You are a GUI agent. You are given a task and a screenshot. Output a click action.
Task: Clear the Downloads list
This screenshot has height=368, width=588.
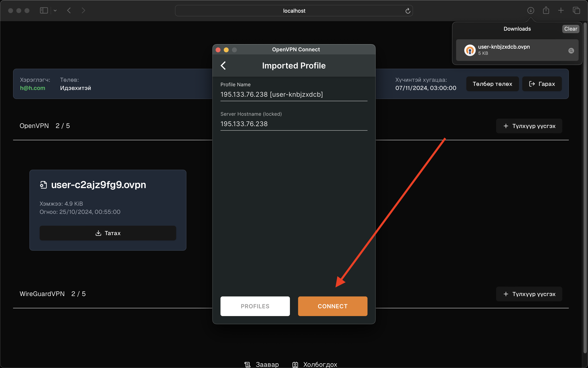coord(570,29)
